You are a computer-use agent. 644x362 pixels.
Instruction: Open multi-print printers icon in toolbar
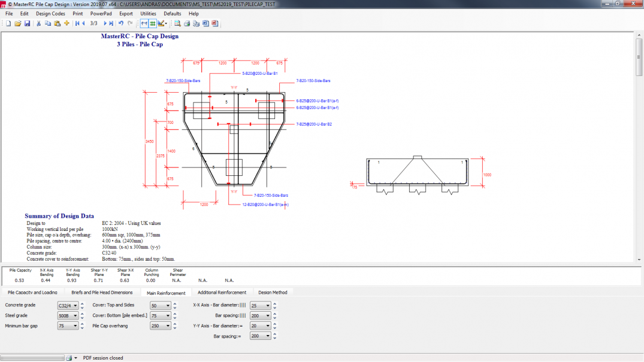click(x=196, y=23)
